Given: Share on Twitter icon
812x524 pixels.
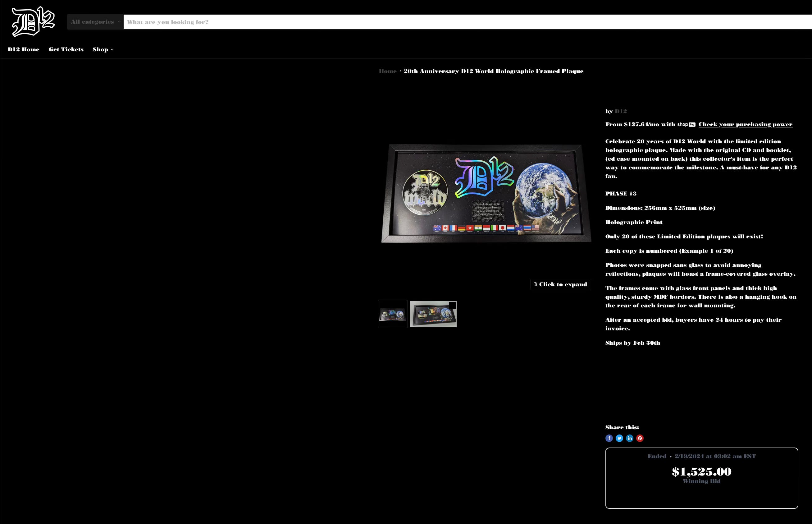Looking at the screenshot, I should pyautogui.click(x=619, y=438).
